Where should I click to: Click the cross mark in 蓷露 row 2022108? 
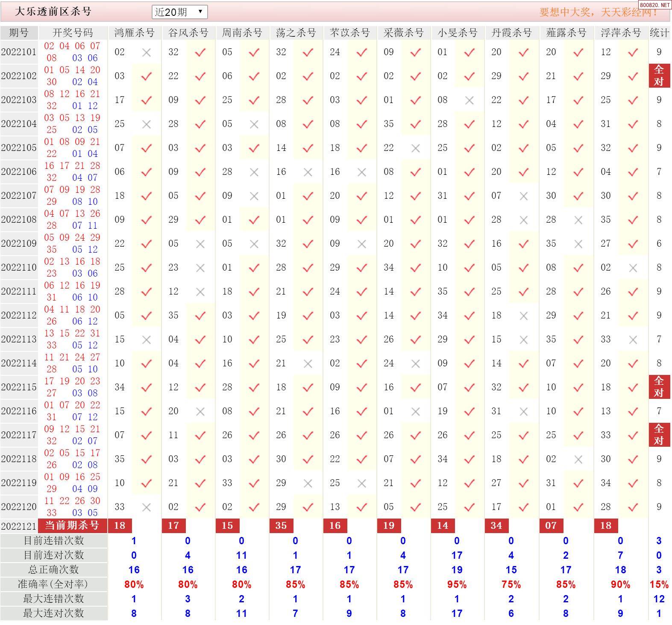tap(578, 220)
